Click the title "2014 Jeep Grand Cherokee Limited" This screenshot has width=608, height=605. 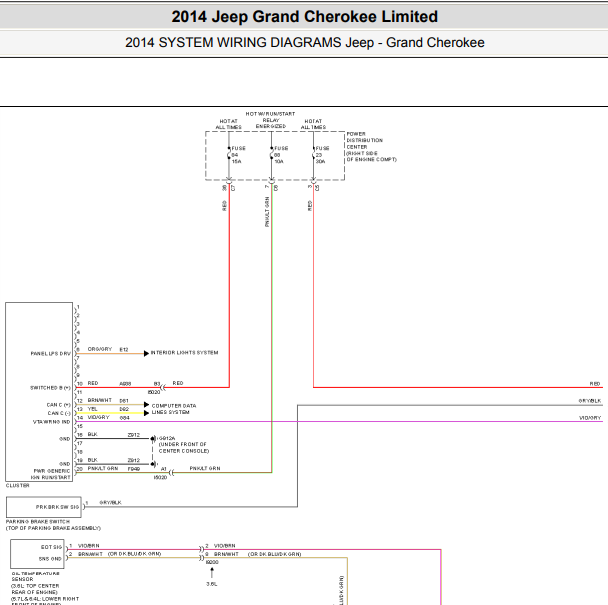(304, 17)
